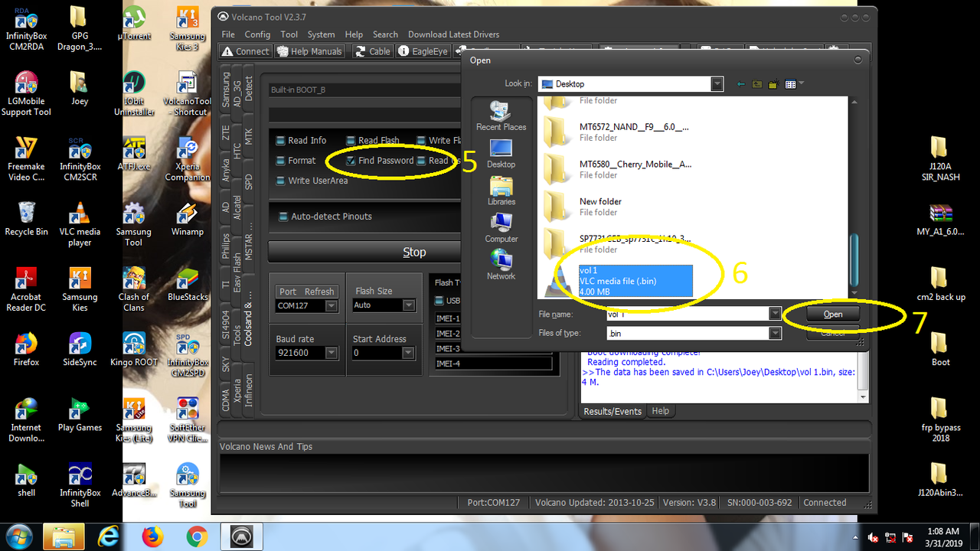Select the BlueStacks desktop icon
Viewport: 980px width, 551px height.
click(x=188, y=284)
